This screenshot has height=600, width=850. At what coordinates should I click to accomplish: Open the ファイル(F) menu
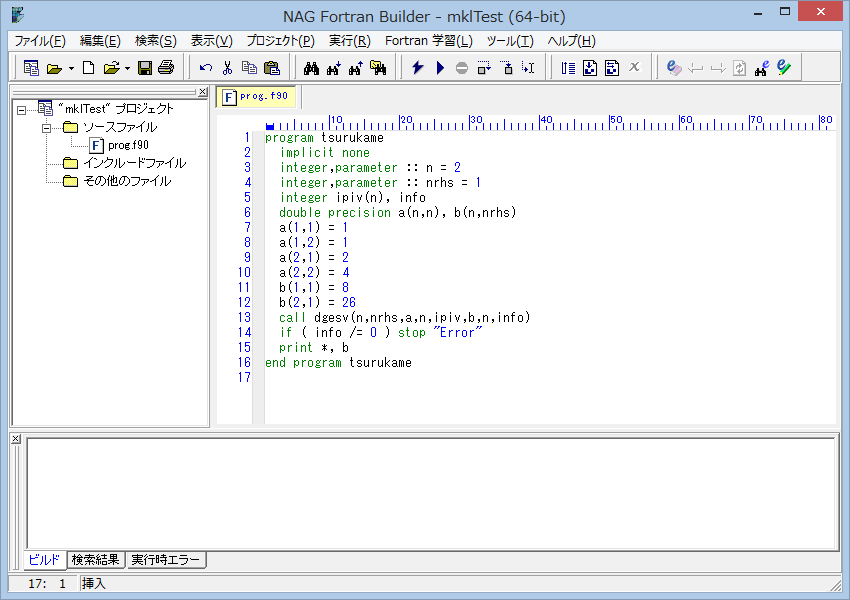pyautogui.click(x=40, y=41)
